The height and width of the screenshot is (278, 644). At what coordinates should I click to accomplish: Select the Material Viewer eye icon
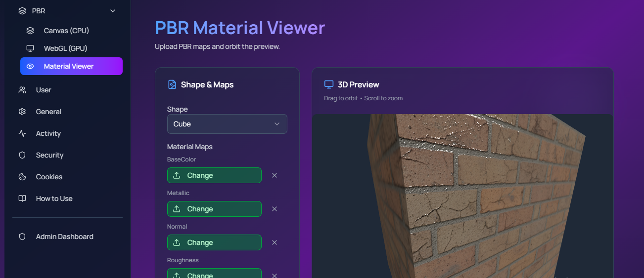[x=30, y=66]
